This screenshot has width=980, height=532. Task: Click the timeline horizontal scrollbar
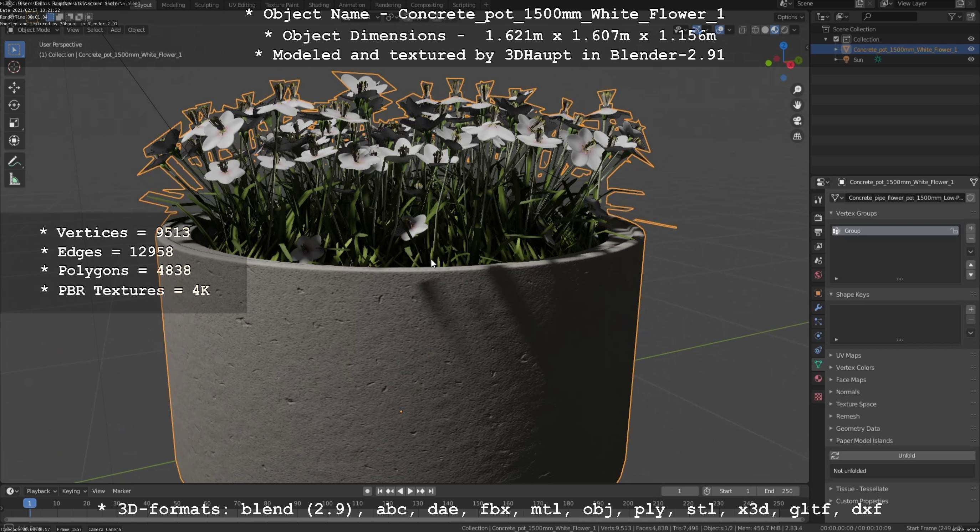404,520
